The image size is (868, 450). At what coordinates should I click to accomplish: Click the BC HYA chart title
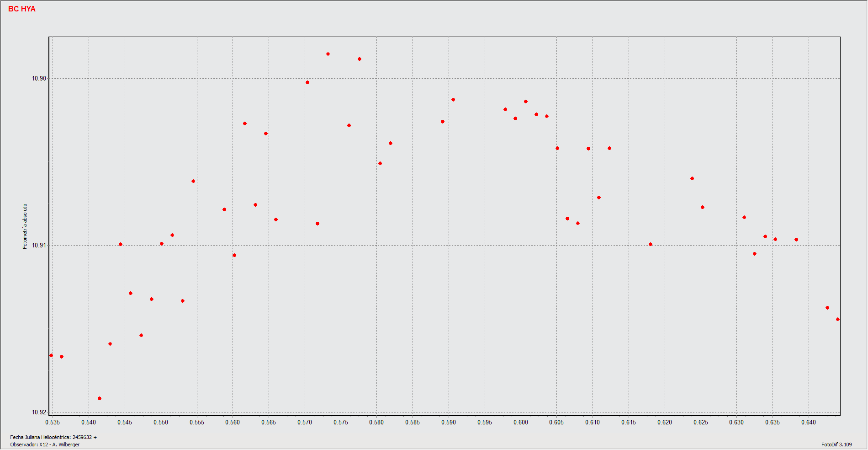tap(21, 9)
